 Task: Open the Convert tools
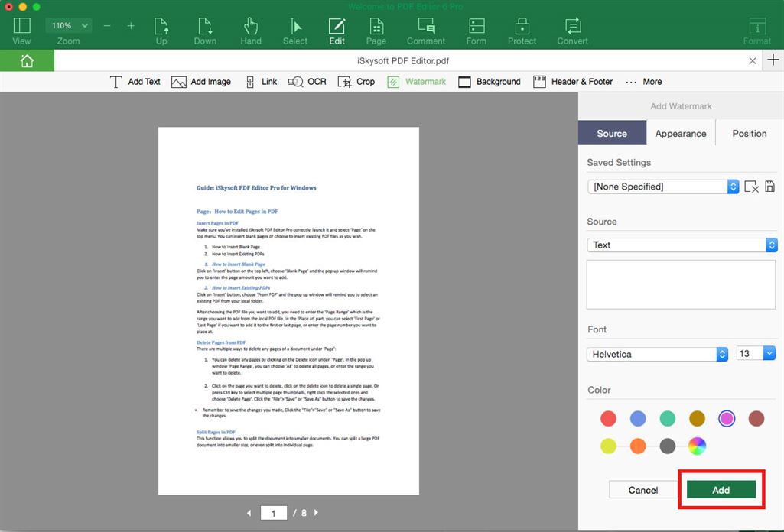(x=572, y=31)
